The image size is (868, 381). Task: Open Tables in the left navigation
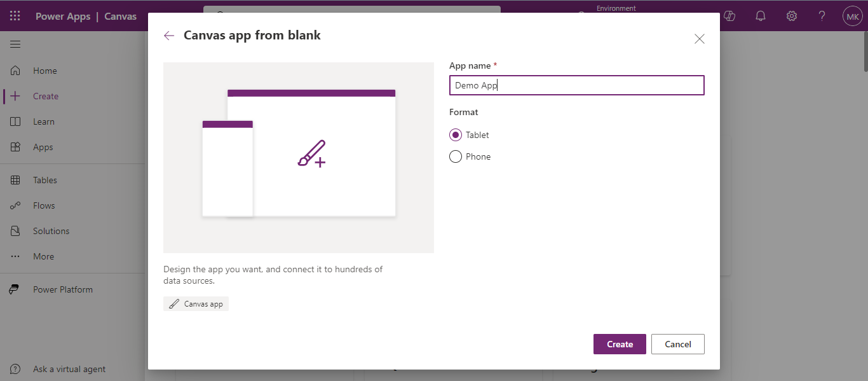pyautogui.click(x=44, y=180)
